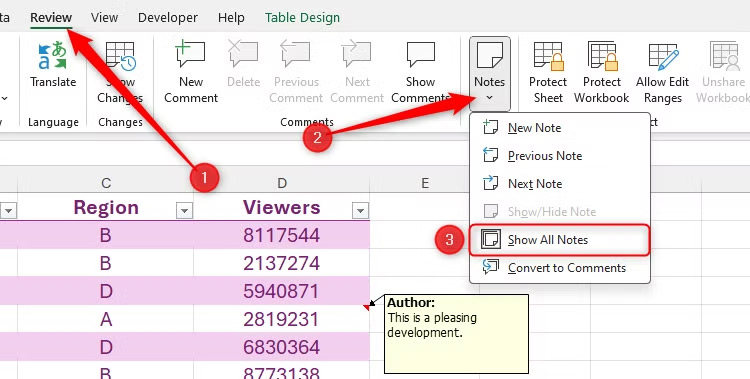750x379 pixels.
Task: Click Allow Edit Ranges icon
Action: point(663,56)
